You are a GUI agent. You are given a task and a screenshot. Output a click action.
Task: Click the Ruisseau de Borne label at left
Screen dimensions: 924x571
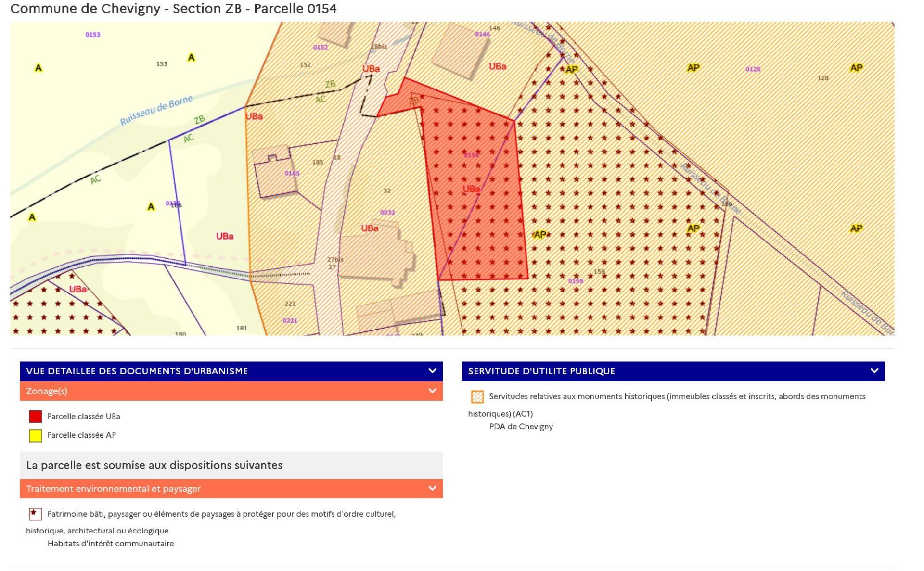pos(156,110)
